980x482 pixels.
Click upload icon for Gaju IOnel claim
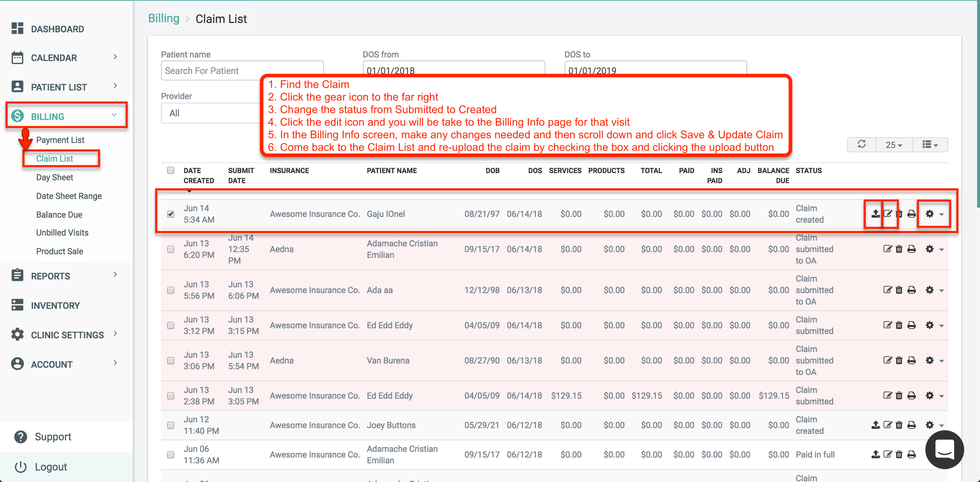(875, 214)
